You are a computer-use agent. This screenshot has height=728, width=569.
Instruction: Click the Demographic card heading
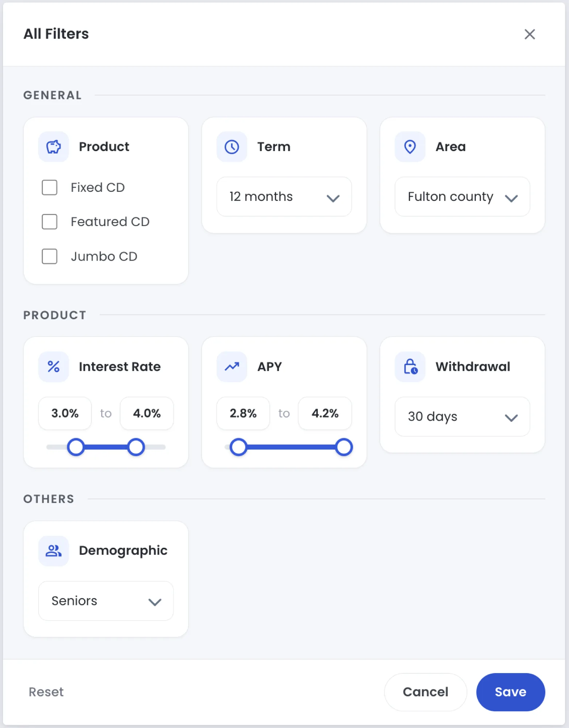click(x=123, y=551)
